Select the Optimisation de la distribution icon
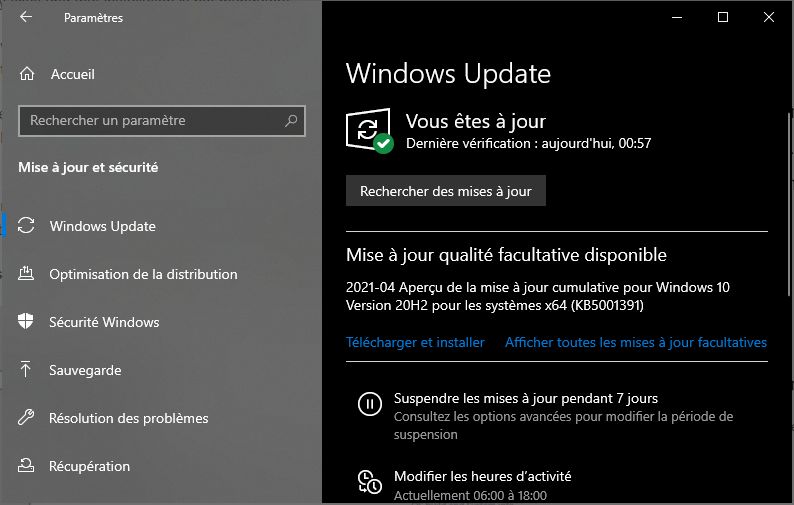Image resolution: width=794 pixels, height=505 pixels. 26,274
